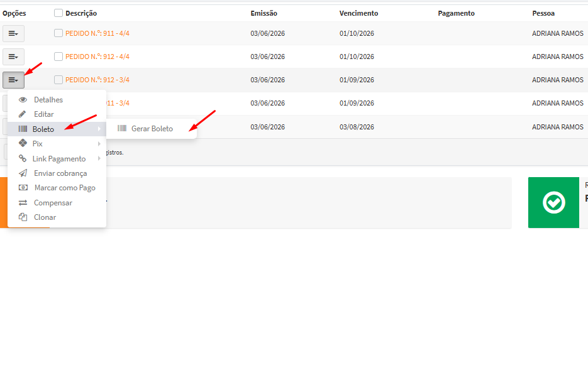588x380 pixels.
Task: Expand the Pix submenu arrow
Action: click(99, 144)
